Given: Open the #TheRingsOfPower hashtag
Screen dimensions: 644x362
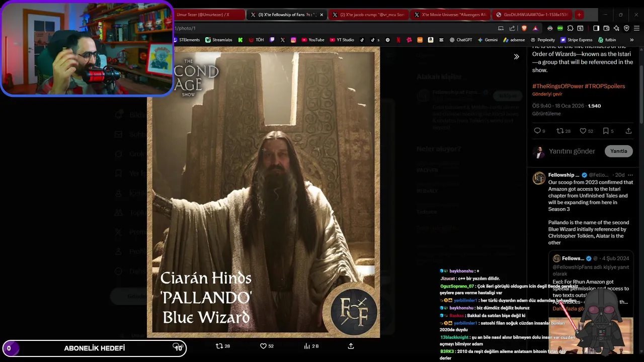Looking at the screenshot, I should coord(557,86).
